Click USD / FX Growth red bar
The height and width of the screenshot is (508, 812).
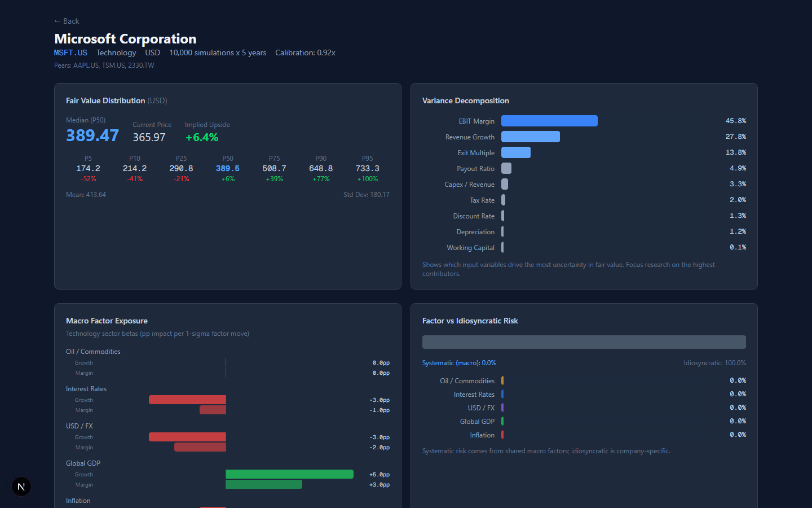pyautogui.click(x=187, y=437)
